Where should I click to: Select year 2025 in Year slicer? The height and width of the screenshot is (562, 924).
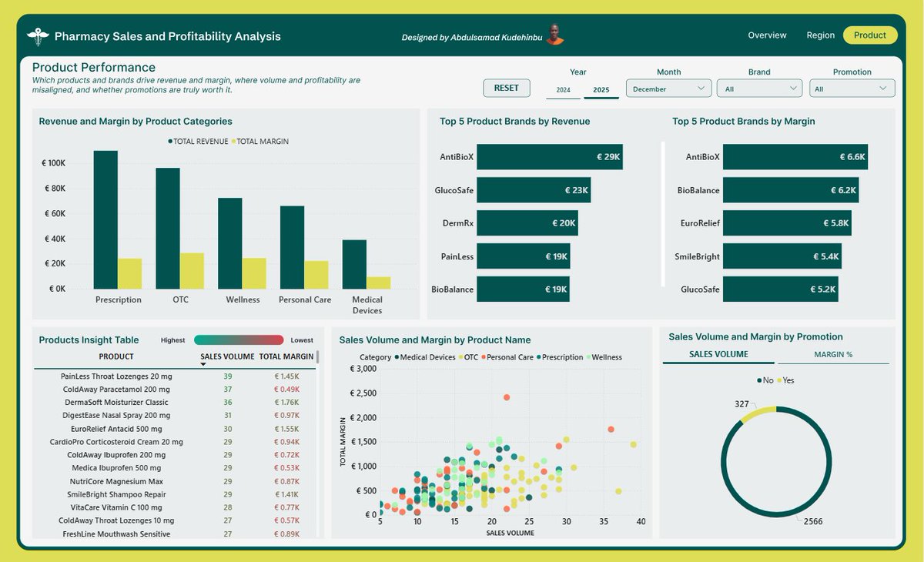click(x=601, y=90)
